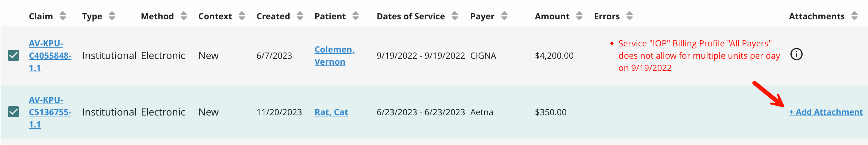Sort by Payer using its arrows

(504, 16)
